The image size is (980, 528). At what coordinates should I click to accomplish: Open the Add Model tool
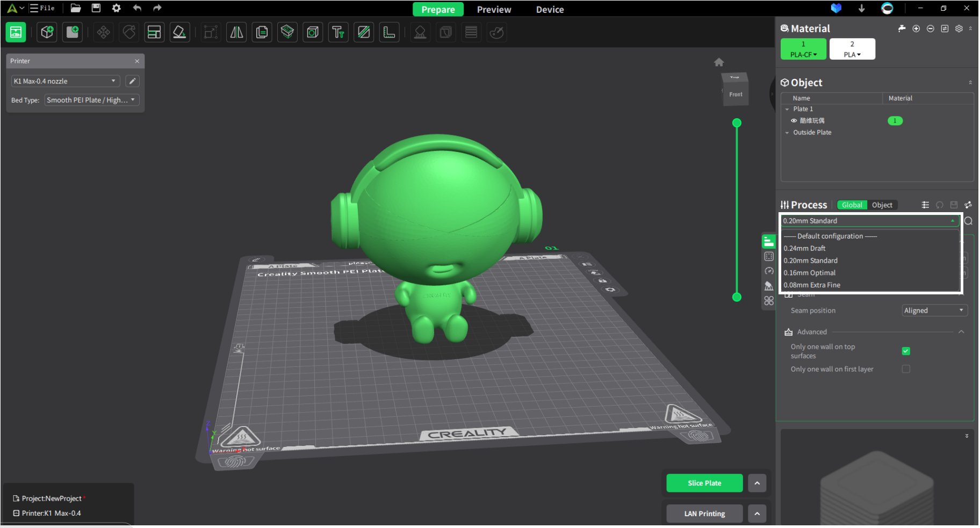(x=47, y=32)
